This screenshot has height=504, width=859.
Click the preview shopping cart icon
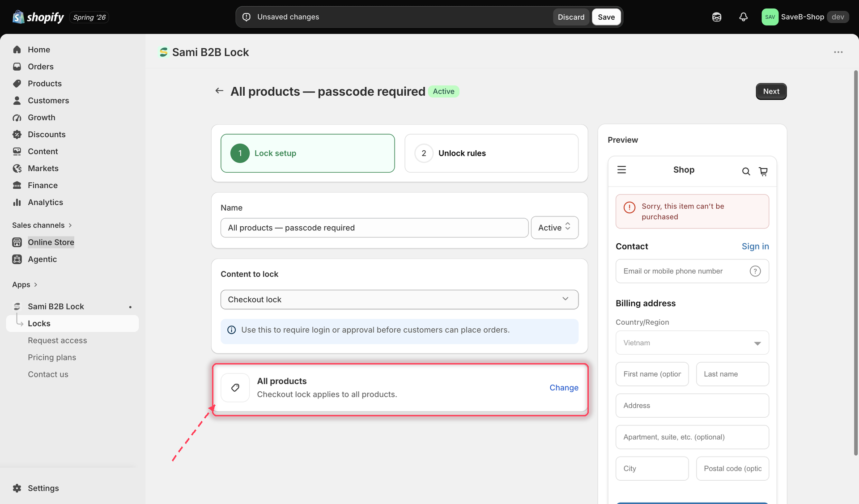[763, 171]
